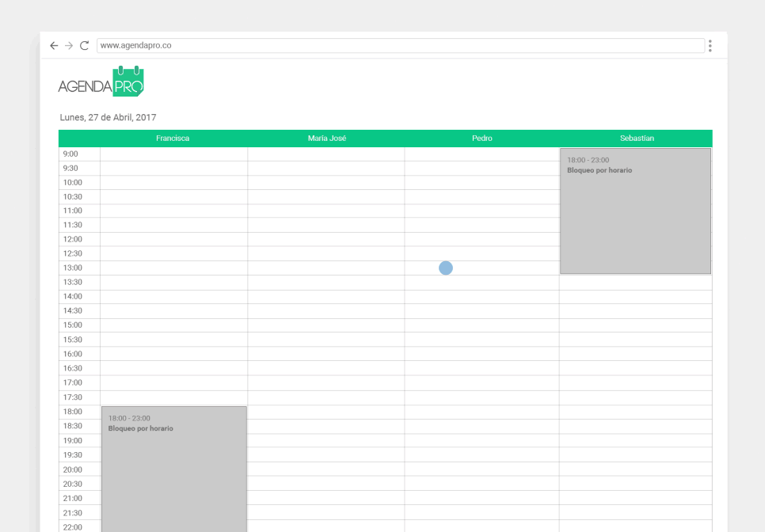Click the 11:30 time label
This screenshot has height=532, width=765.
coord(72,225)
